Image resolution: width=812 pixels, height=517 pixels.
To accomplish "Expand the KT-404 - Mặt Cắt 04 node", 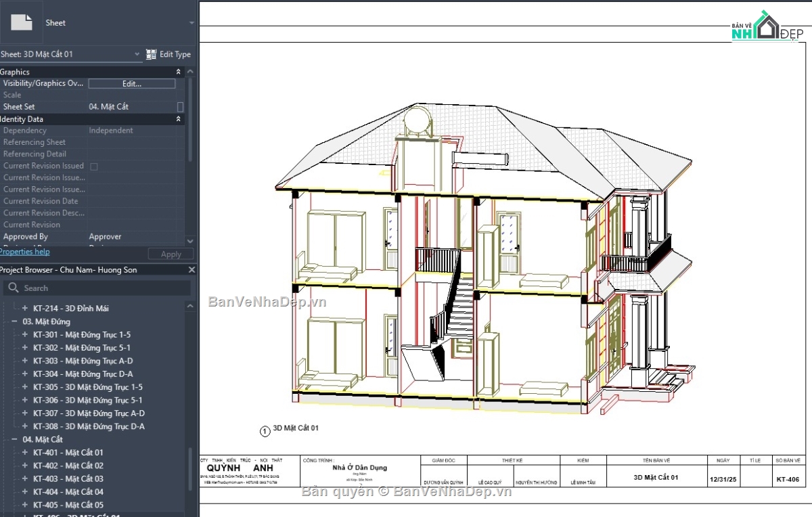I will pyautogui.click(x=25, y=491).
